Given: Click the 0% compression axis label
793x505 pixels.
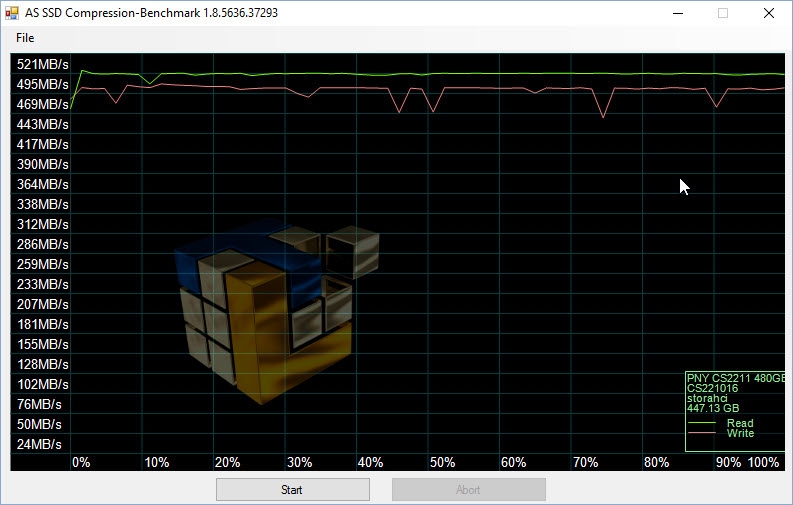Looking at the screenshot, I should point(81,463).
